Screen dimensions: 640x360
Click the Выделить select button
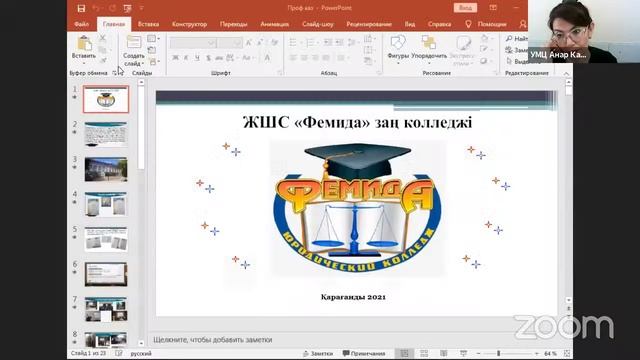coord(517,62)
